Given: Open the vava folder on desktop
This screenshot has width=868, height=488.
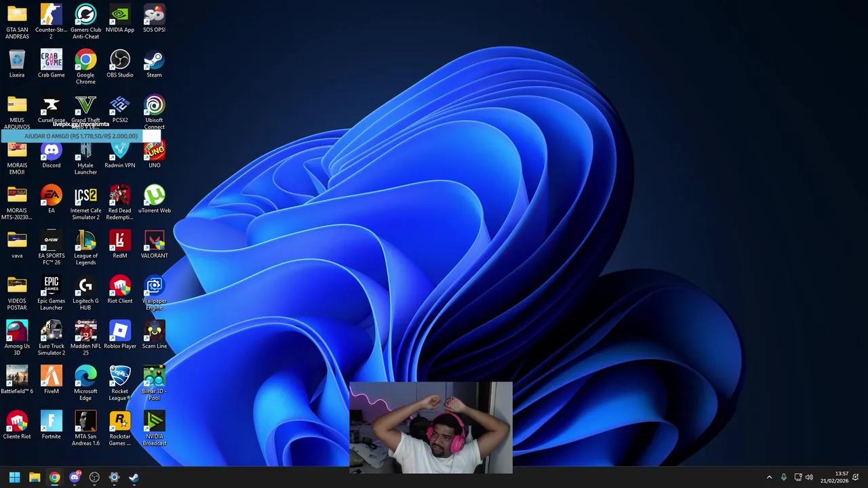Looking at the screenshot, I should [17, 245].
